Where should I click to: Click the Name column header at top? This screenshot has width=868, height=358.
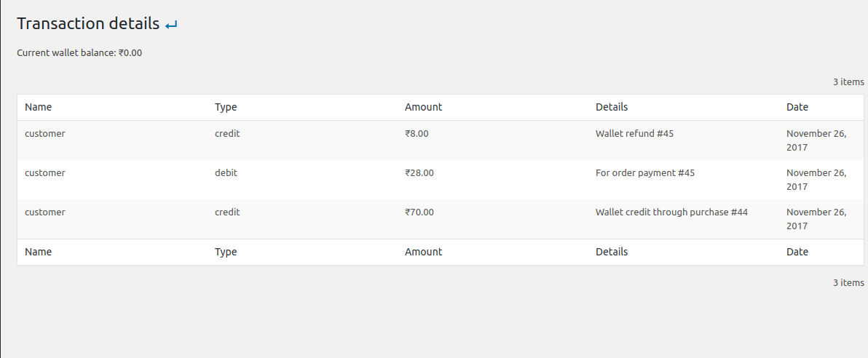tap(39, 107)
